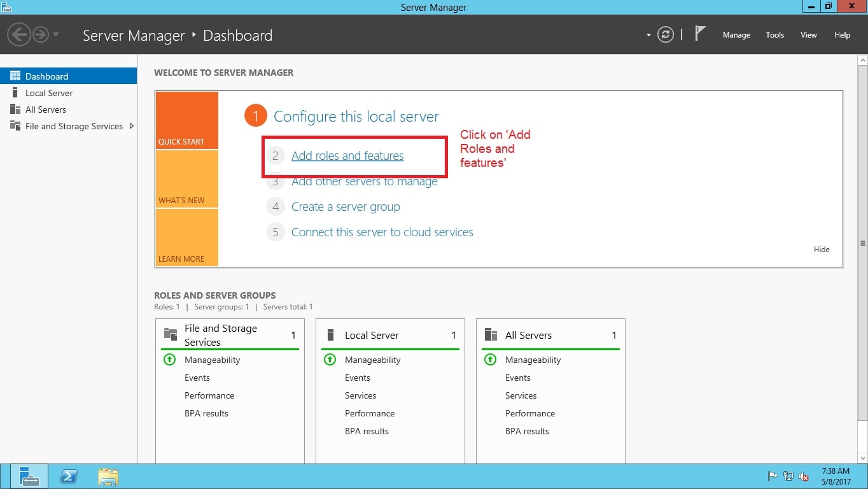The image size is (868, 489).
Task: Open the notifications flag icon
Action: 700,34
